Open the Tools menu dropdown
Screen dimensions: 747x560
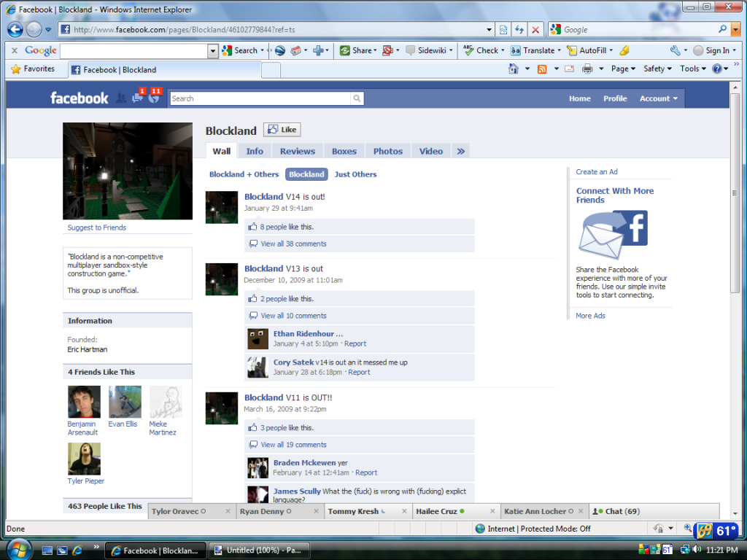coord(693,69)
